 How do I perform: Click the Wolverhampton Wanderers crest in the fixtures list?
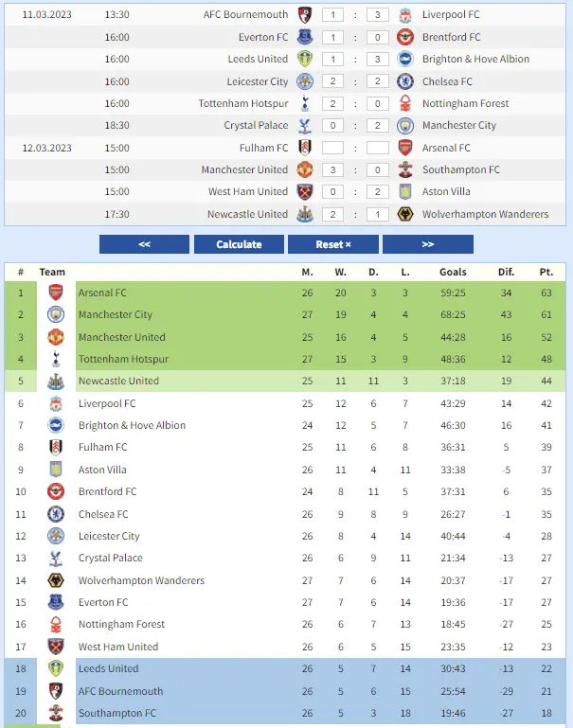point(405,214)
